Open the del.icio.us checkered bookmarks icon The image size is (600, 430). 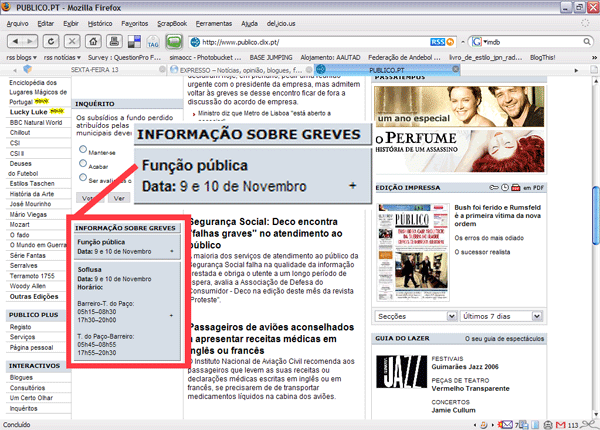[x=134, y=41]
